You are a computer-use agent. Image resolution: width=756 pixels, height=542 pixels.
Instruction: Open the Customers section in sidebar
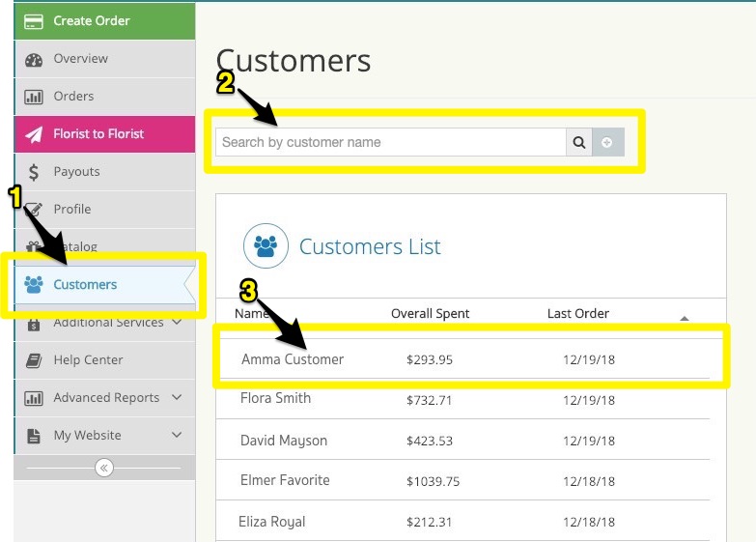point(85,285)
